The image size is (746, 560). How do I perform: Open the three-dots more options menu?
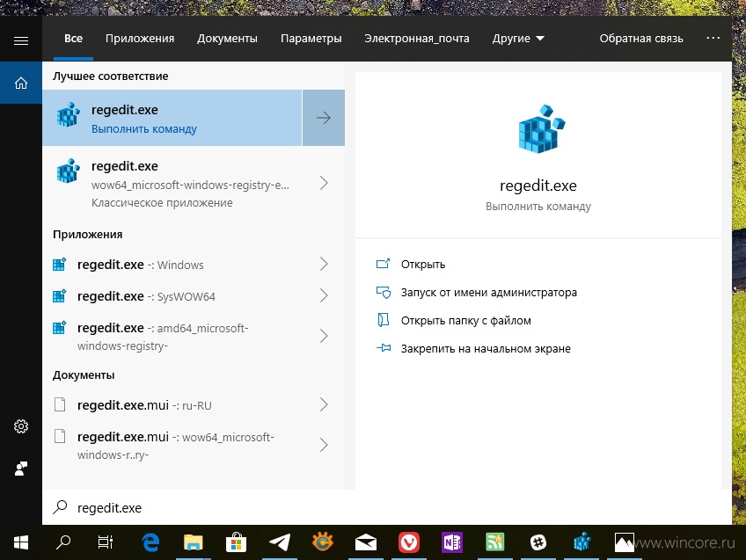pyautogui.click(x=713, y=38)
